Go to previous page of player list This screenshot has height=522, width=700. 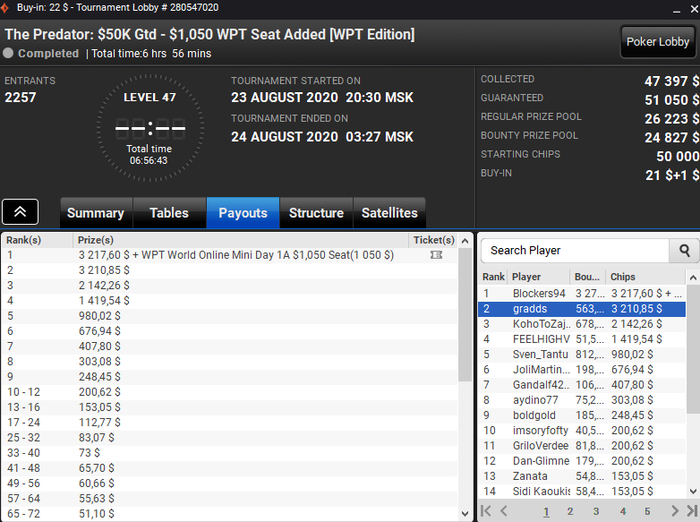tap(504, 510)
